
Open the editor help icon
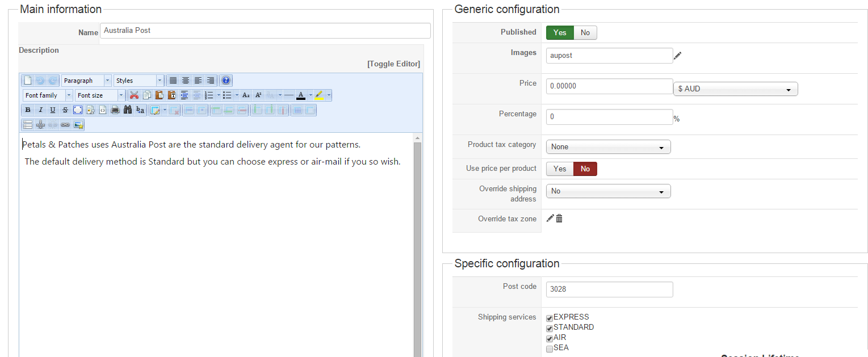click(226, 81)
